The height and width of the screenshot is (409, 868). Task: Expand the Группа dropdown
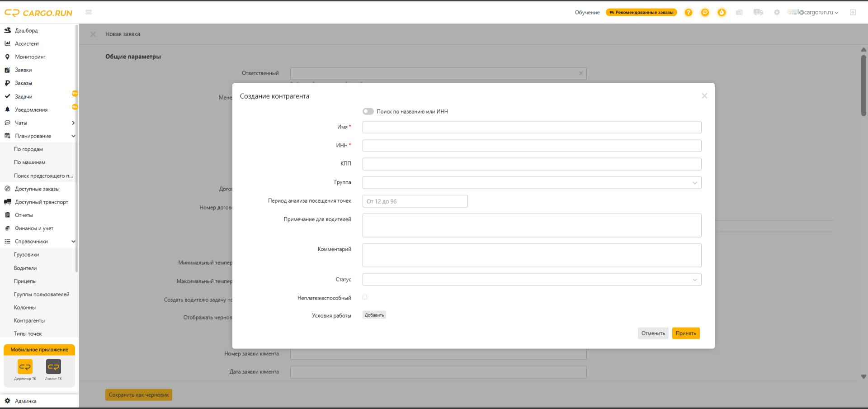pyautogui.click(x=532, y=183)
